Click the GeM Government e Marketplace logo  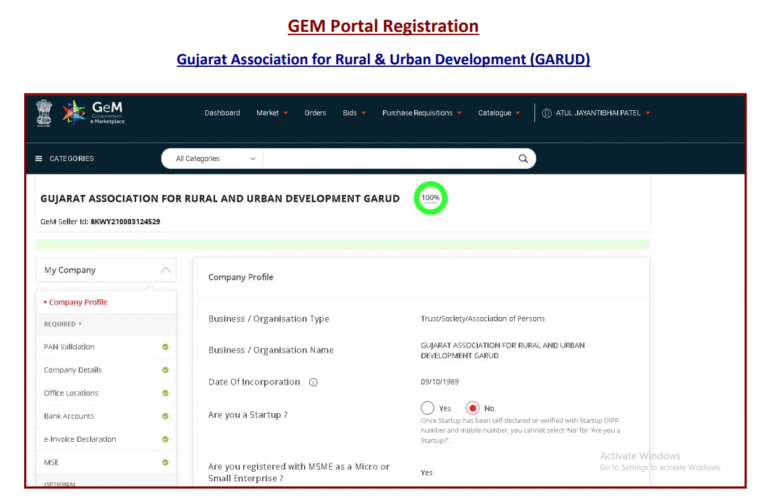click(x=94, y=113)
